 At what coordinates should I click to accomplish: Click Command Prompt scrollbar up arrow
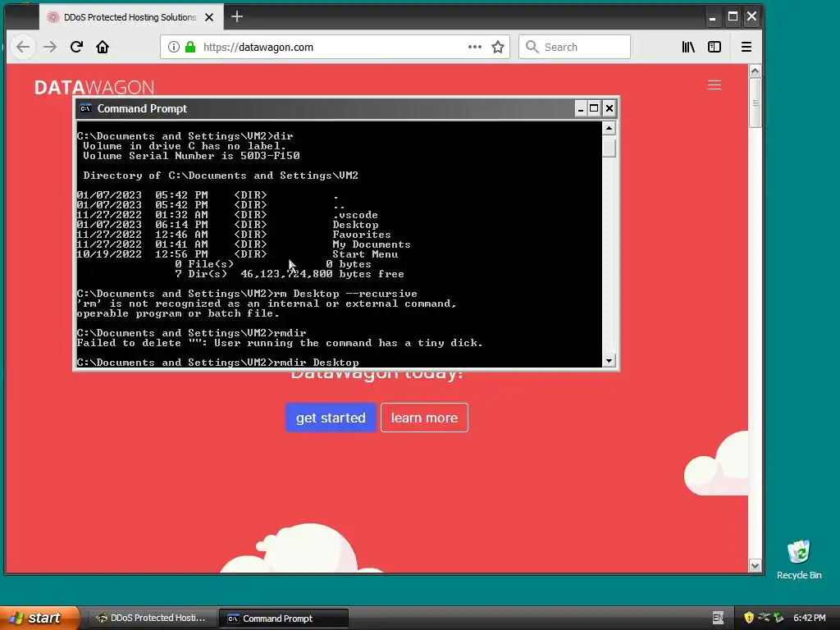click(x=609, y=128)
